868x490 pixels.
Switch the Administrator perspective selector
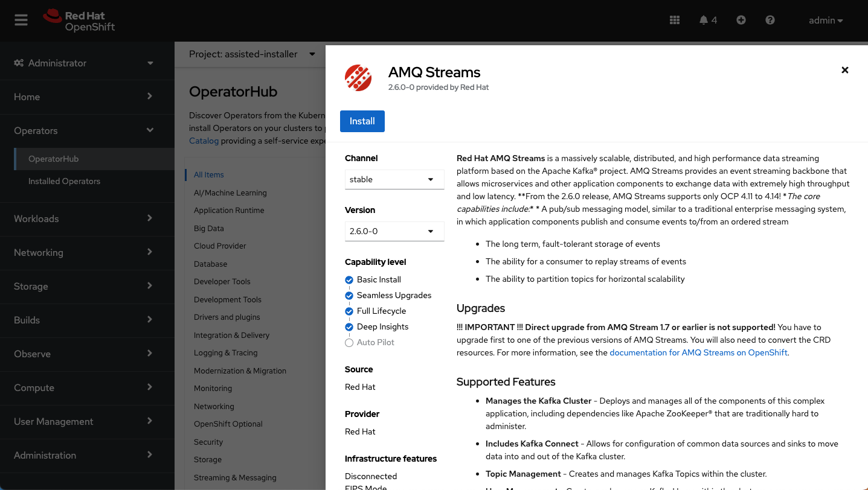pyautogui.click(x=83, y=63)
